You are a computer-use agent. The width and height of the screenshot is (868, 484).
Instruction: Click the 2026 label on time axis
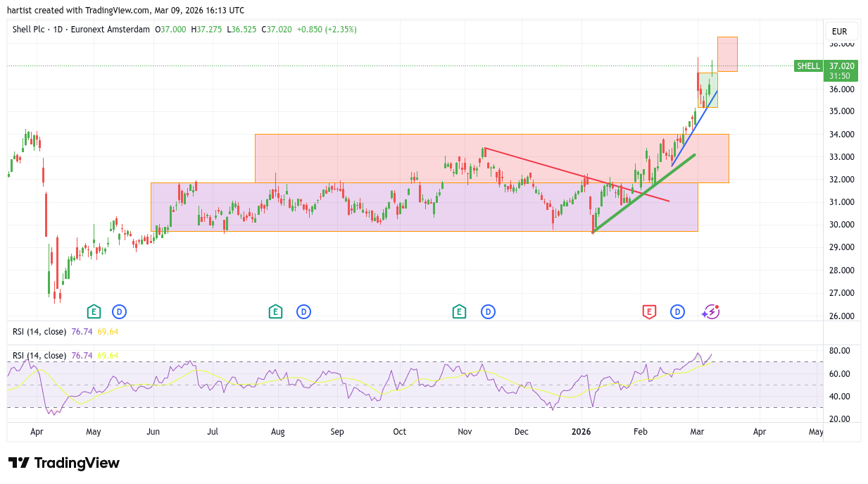(x=581, y=431)
